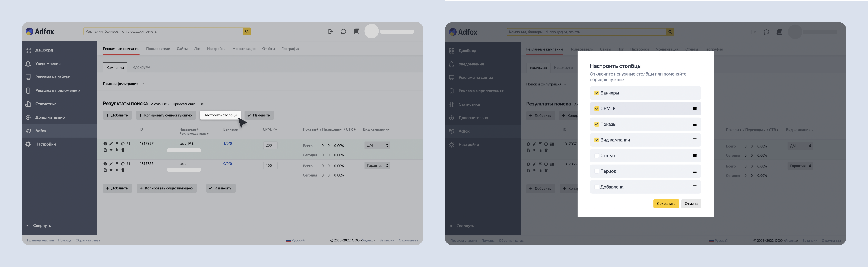Open ДМ campaign type dropdown, left window

[x=377, y=146]
